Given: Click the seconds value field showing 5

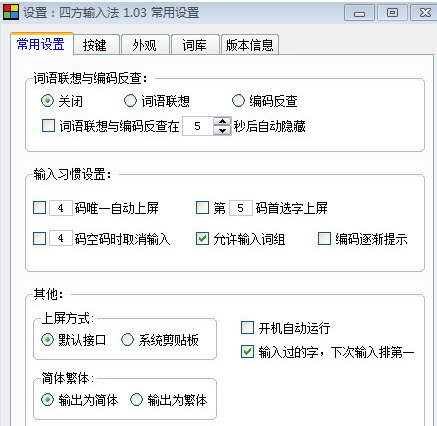Looking at the screenshot, I should point(198,126).
